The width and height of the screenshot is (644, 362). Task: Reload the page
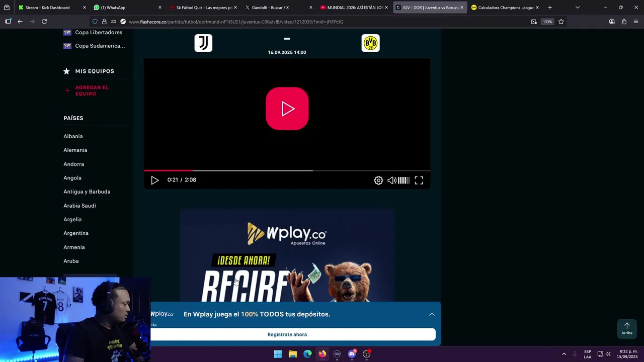click(x=44, y=22)
